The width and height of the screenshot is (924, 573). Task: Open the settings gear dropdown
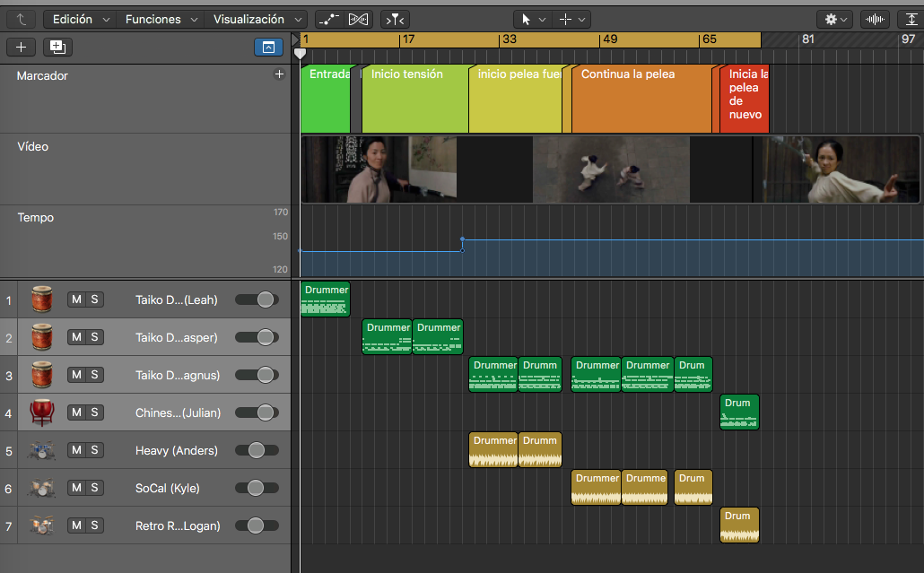click(x=835, y=20)
